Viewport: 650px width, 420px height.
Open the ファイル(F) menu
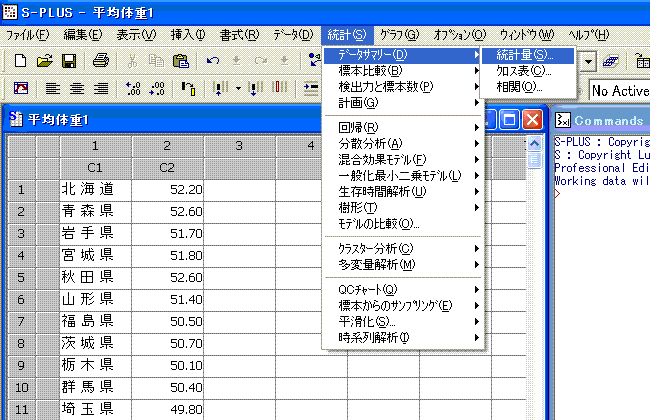[27, 35]
